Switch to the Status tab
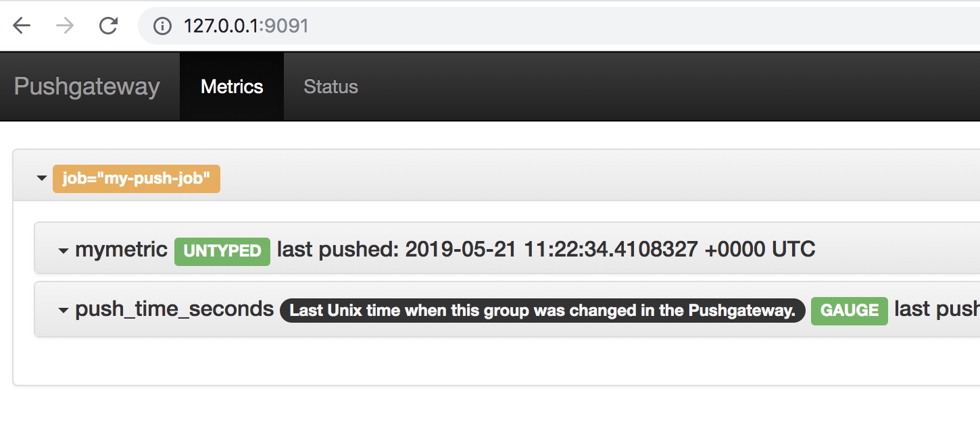 [x=330, y=86]
